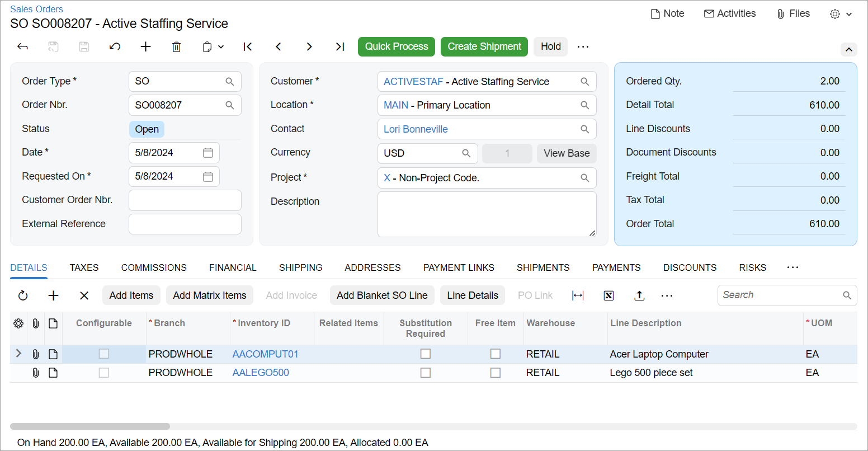Open the TAXES tab
This screenshot has width=868, height=451.
coord(84,267)
